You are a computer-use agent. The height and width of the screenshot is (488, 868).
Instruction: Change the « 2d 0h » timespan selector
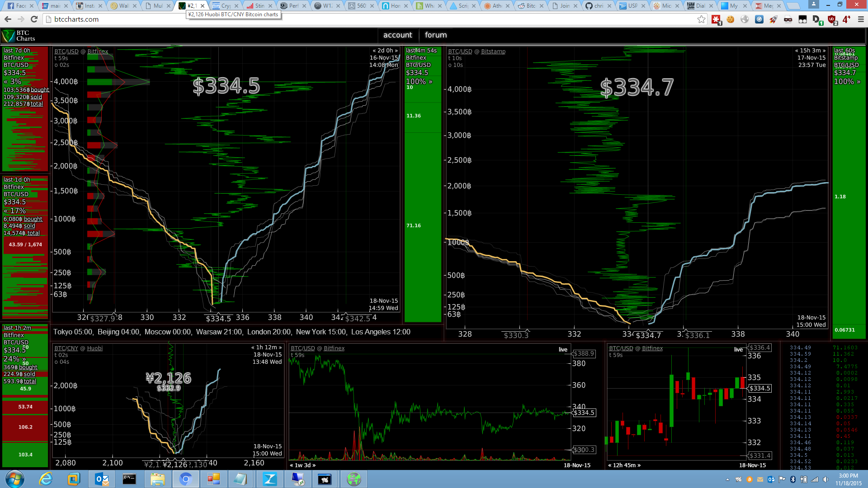pos(385,51)
